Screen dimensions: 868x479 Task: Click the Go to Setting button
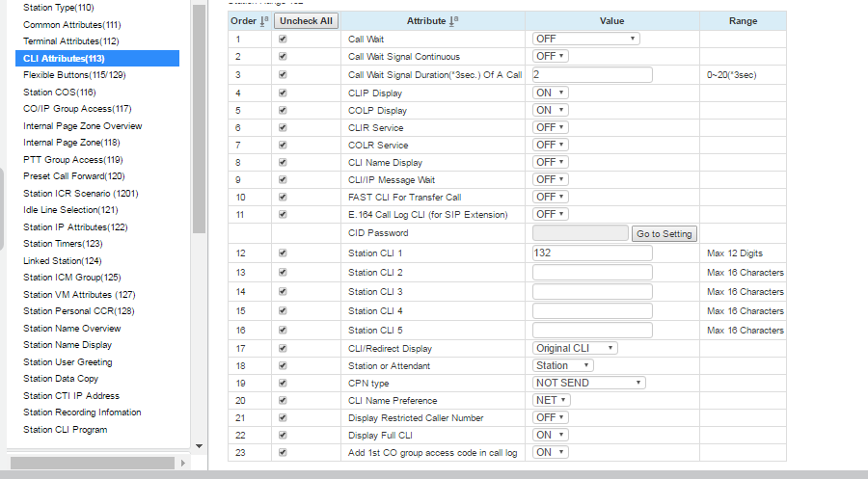(665, 234)
